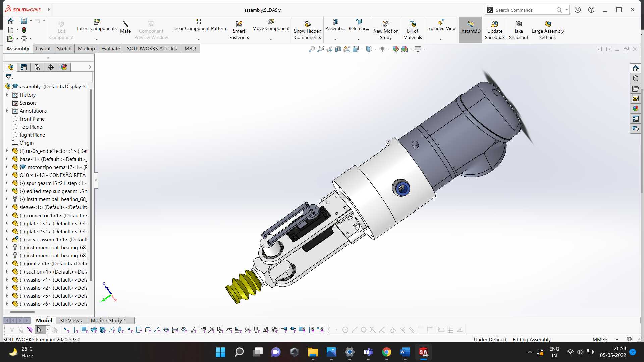Viewport: 644px width, 362px height.
Task: Open the Exploded View dropdown arrow
Action: [x=441, y=39]
